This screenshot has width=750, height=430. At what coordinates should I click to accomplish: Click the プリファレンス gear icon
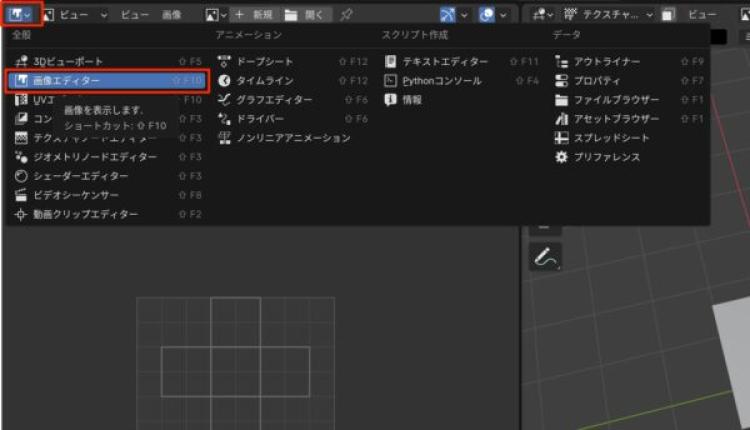click(x=562, y=157)
